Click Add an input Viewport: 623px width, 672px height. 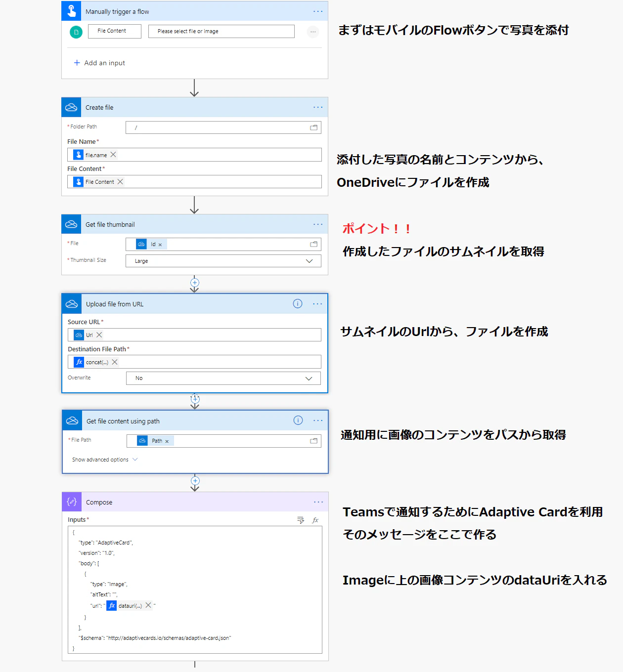99,63
